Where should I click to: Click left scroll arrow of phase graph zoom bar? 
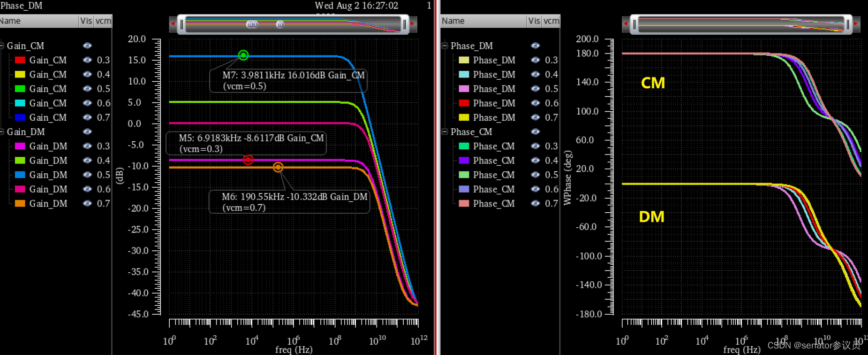click(625, 23)
